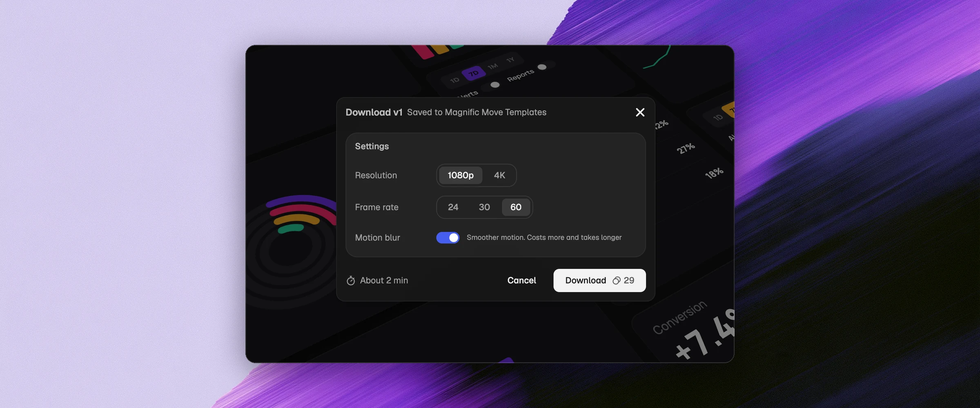Set frame rate to 60
980x408 pixels.
[x=516, y=207]
